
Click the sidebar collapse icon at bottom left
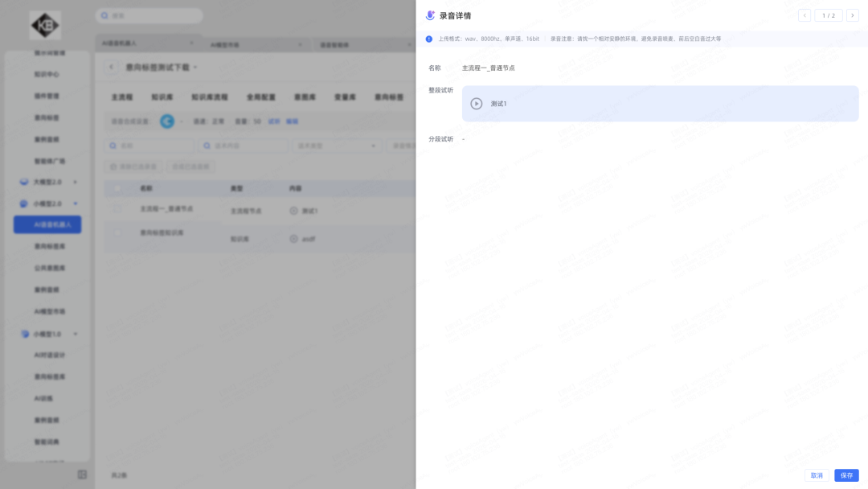(x=82, y=475)
